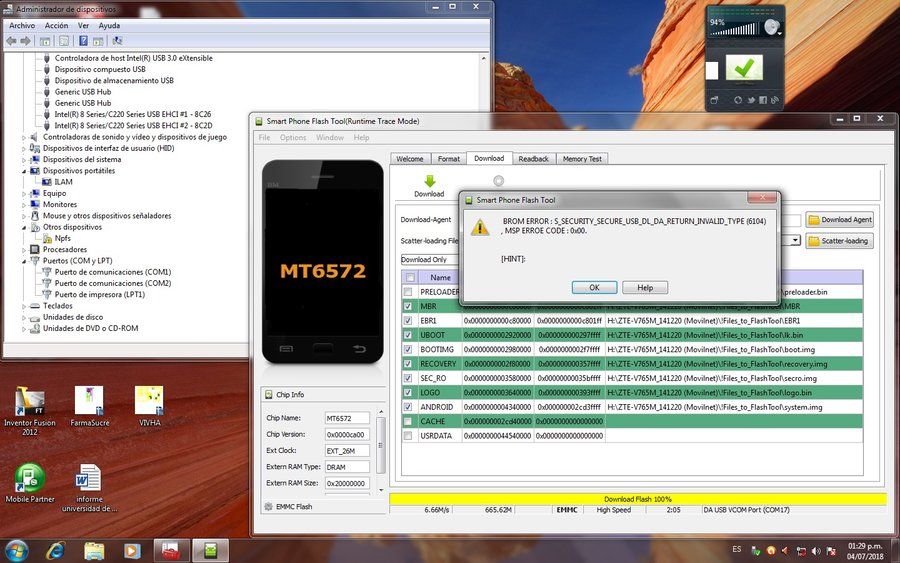Viewport: 900px width, 563px height.
Task: Click Help in the error dialog
Action: pos(645,288)
